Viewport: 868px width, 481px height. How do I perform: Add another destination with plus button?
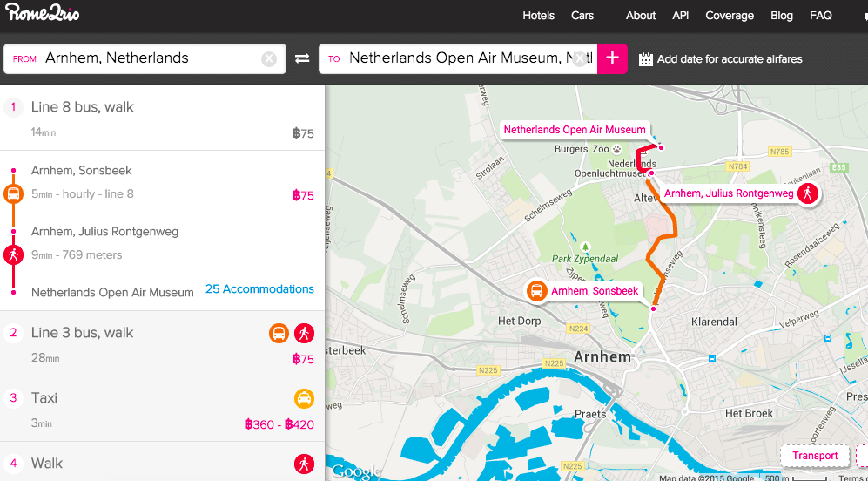(612, 58)
